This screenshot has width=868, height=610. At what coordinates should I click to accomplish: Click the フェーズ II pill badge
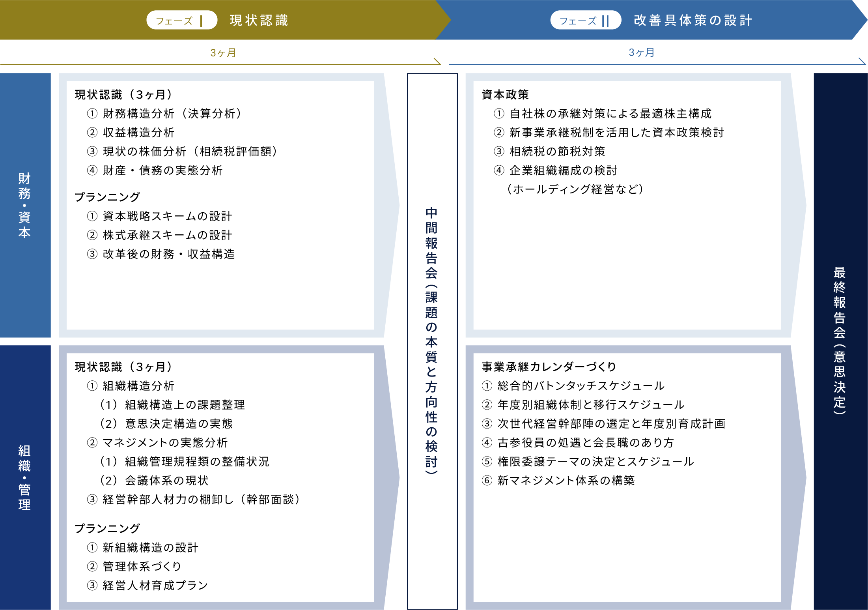(x=585, y=20)
